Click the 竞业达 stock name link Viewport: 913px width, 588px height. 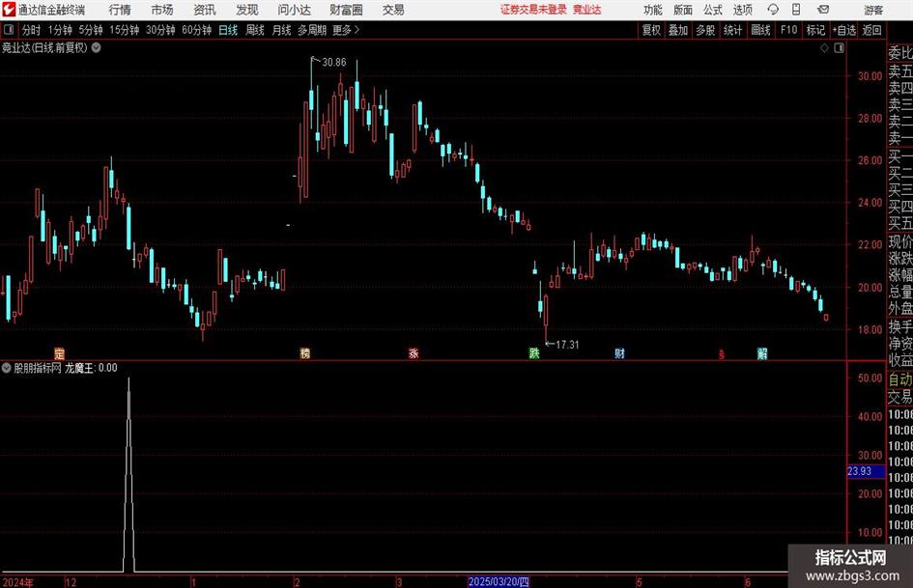point(587,10)
